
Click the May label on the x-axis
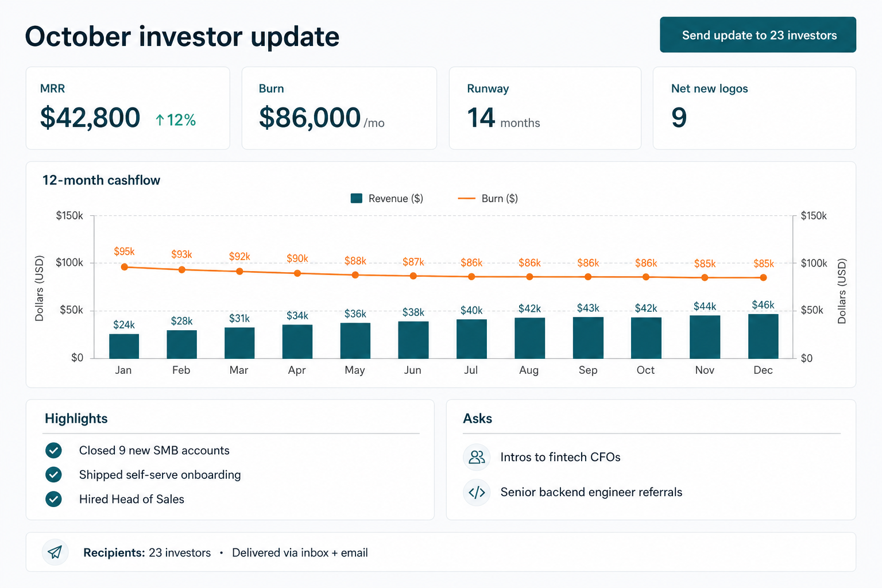pos(355,370)
